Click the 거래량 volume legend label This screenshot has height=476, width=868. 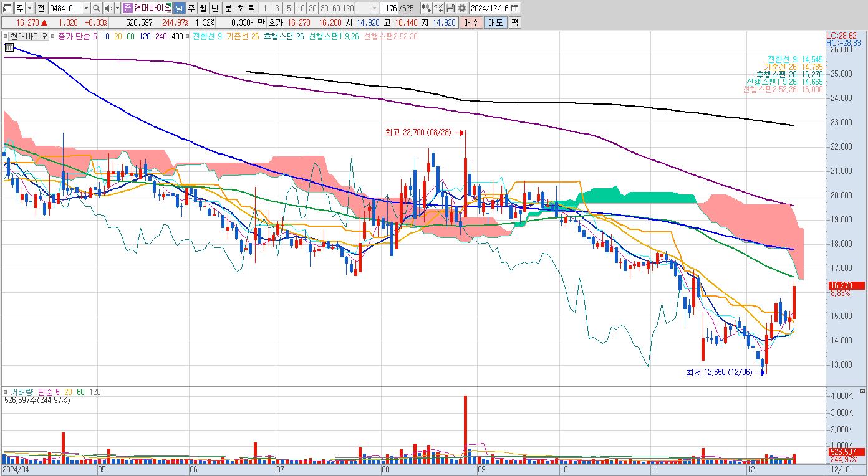pyautogui.click(x=22, y=392)
